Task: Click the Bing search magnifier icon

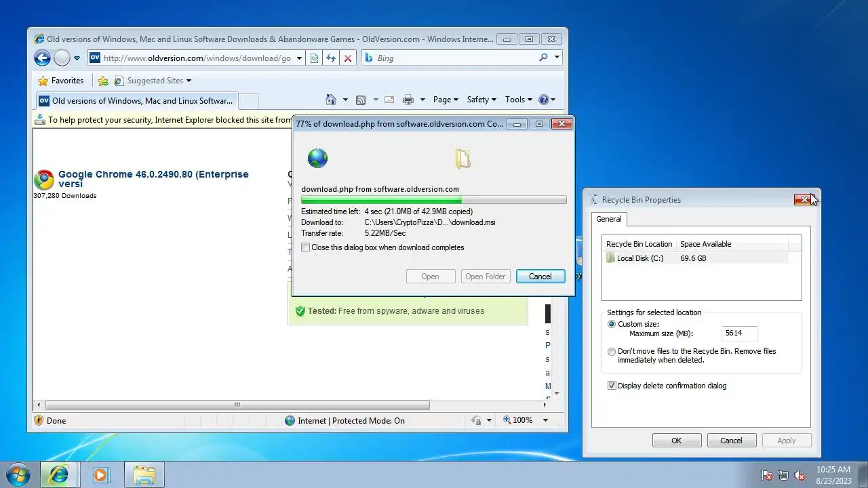Action: (x=543, y=58)
